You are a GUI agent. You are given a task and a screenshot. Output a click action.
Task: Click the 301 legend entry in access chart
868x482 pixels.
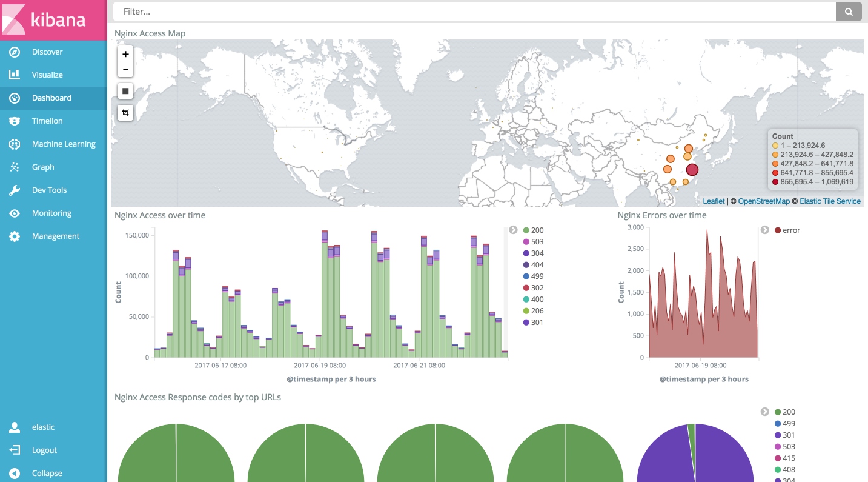click(x=533, y=323)
